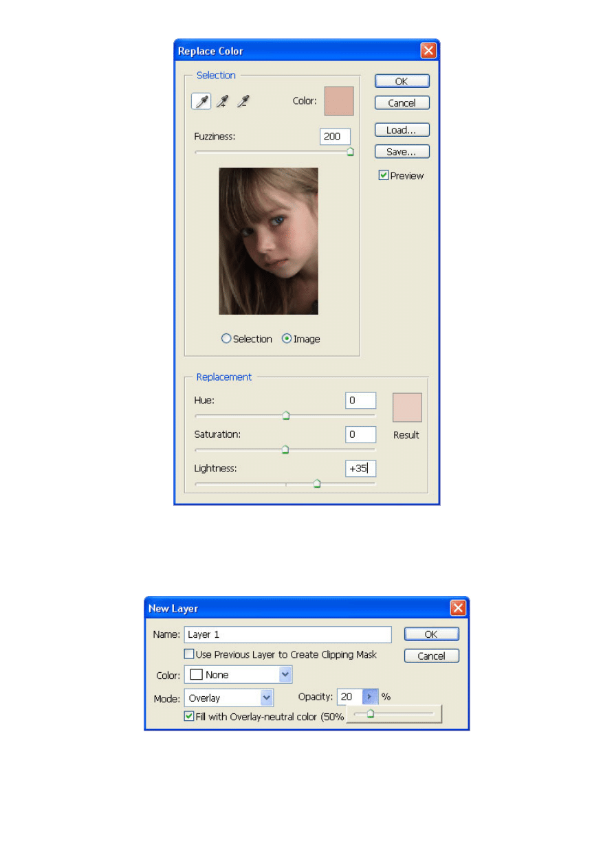This screenshot has width=614, height=868.
Task: Select the Subtract from Sample eyedropper
Action: [x=243, y=102]
